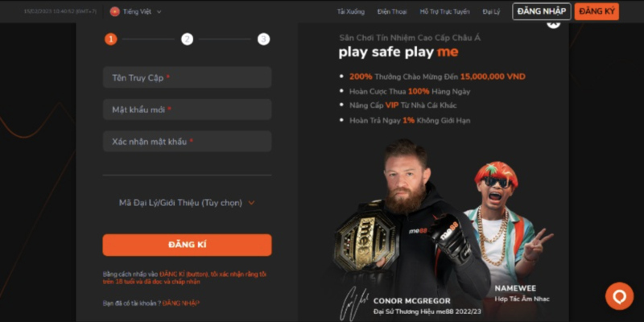Click the ĐĂNG NHẬP header button

[541, 11]
